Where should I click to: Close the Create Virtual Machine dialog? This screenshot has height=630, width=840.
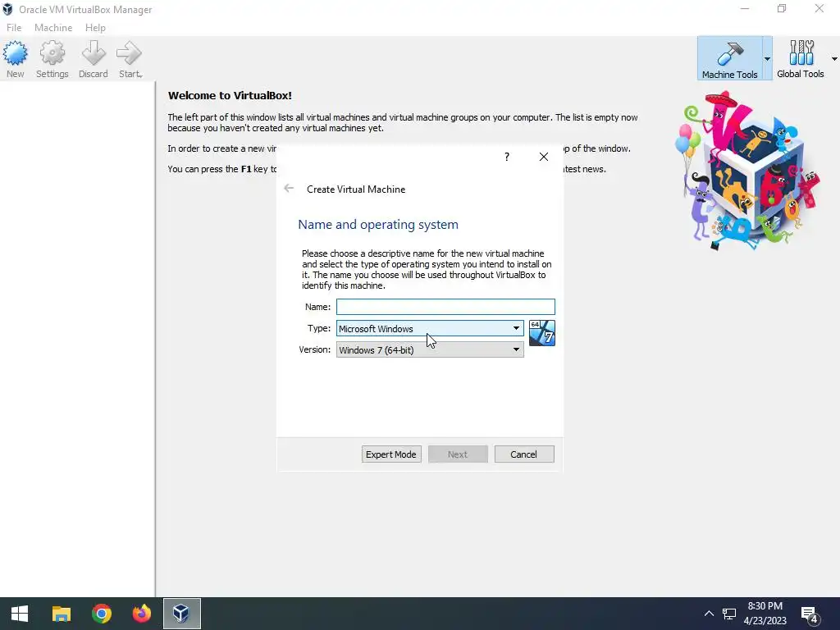point(544,157)
